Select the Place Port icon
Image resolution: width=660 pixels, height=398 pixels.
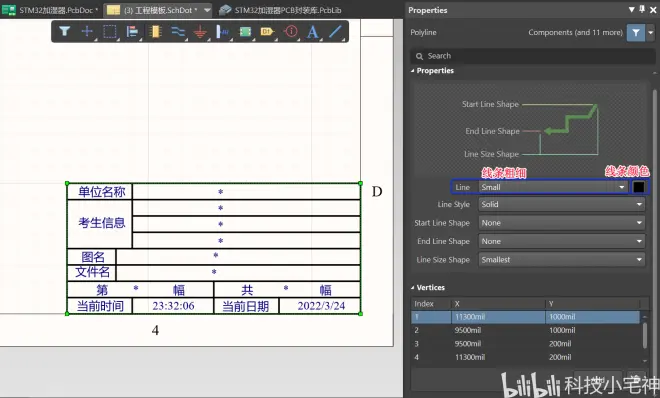(267, 32)
